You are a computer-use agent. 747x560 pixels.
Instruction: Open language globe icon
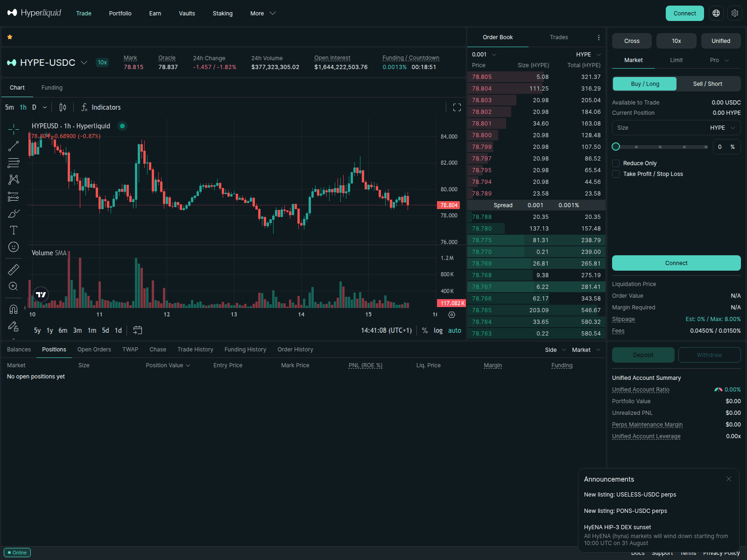pos(716,13)
